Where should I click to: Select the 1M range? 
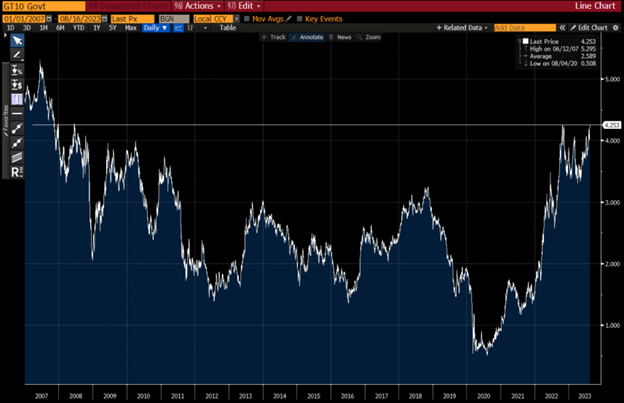click(43, 28)
